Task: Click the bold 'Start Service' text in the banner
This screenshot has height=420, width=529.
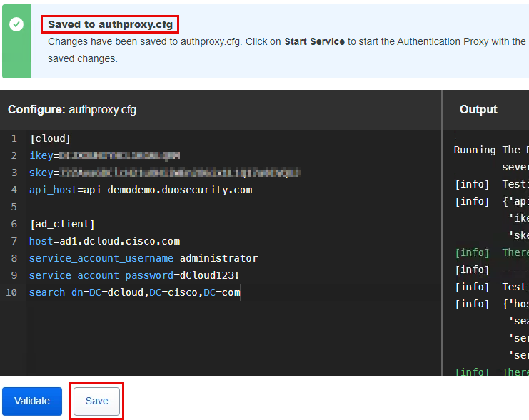Action: coord(314,41)
